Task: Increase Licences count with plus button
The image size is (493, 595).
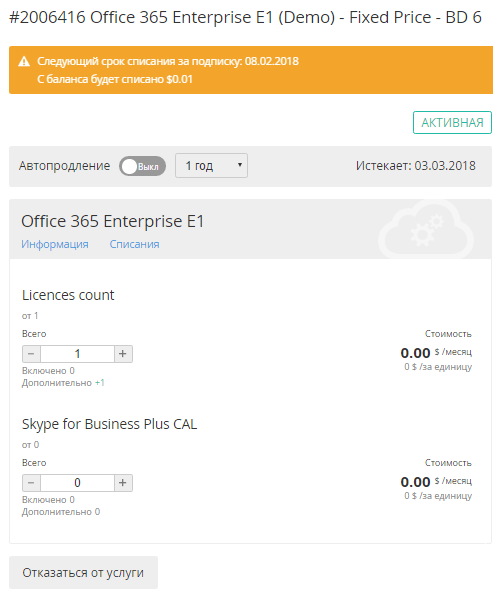Action: coord(123,354)
